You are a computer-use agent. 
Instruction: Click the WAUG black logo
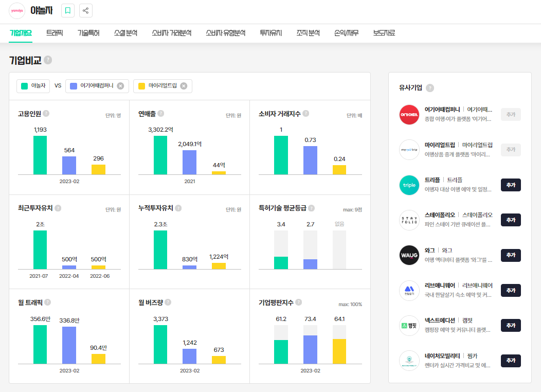(409, 255)
